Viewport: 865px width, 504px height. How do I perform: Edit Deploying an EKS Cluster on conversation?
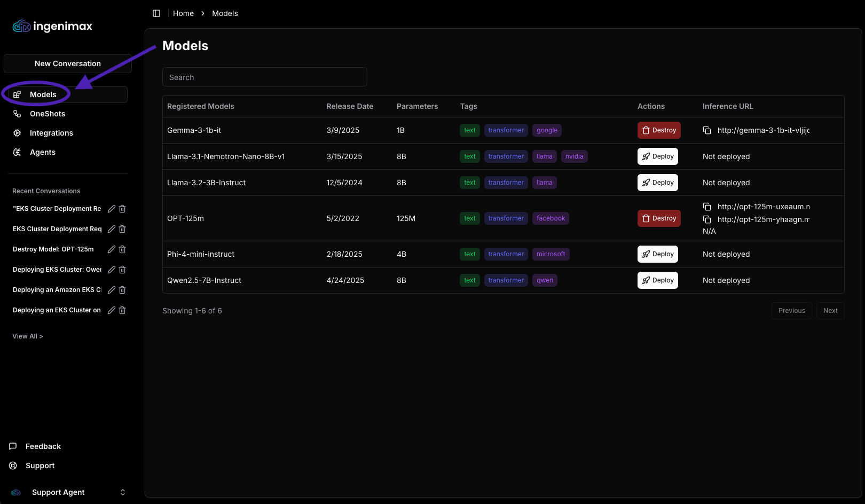112,310
